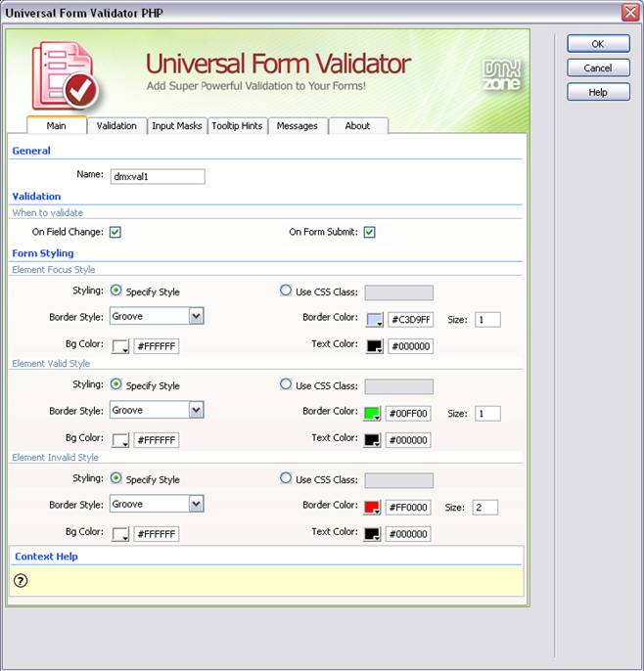Viewport: 644px width, 671px height.
Task: Open Border Style dropdown in Element Invalid Style
Action: [157, 504]
